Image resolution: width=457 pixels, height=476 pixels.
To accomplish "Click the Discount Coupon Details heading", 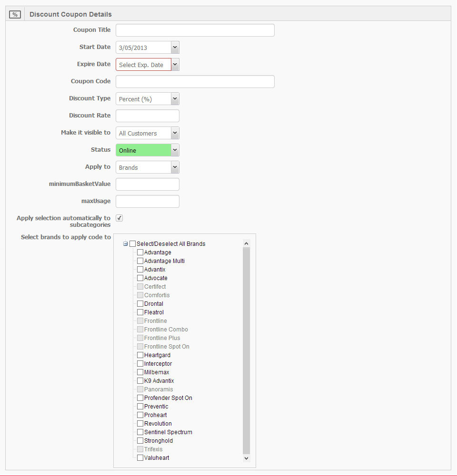I will tap(70, 14).
